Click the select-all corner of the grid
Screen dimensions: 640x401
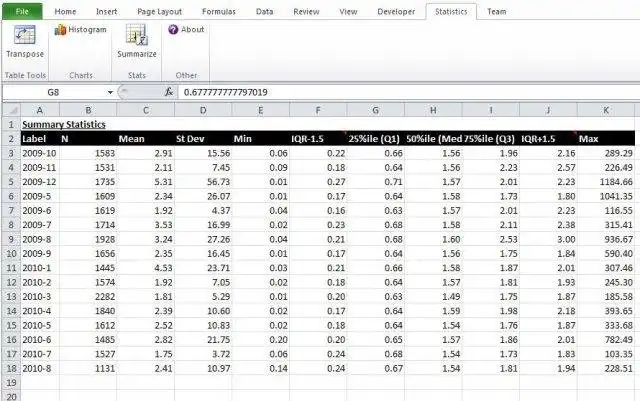(12, 110)
